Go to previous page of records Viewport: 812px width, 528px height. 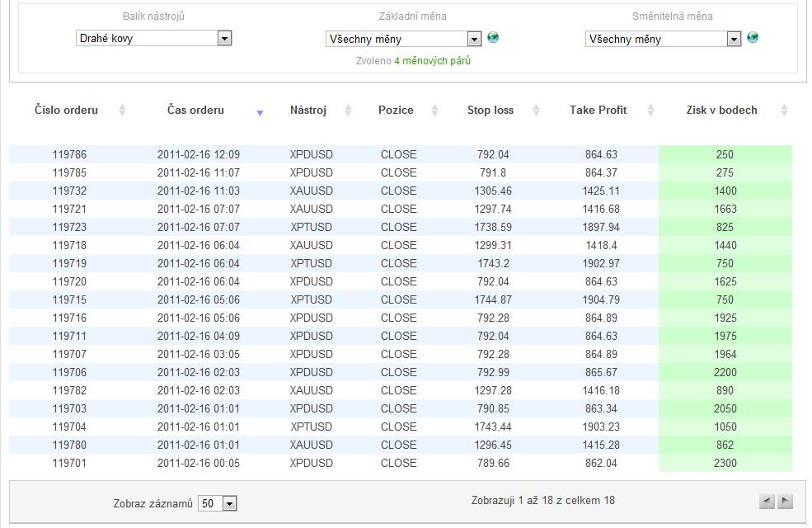click(767, 501)
